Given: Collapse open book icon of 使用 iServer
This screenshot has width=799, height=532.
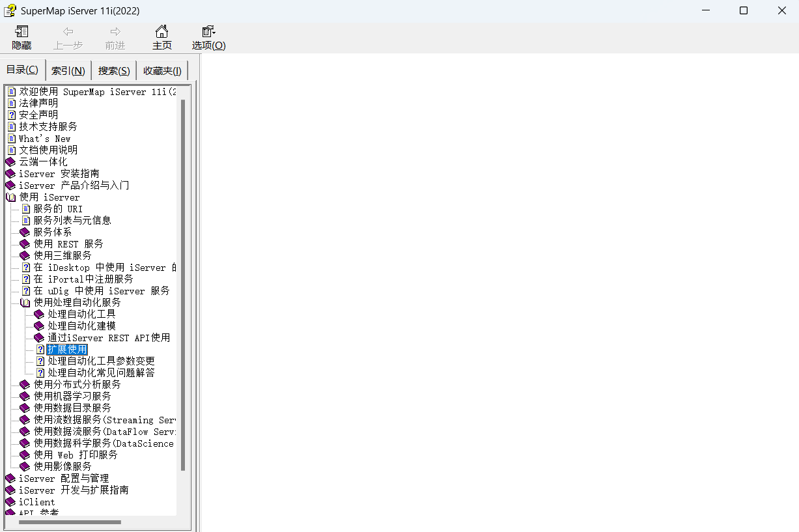Looking at the screenshot, I should point(10,197).
